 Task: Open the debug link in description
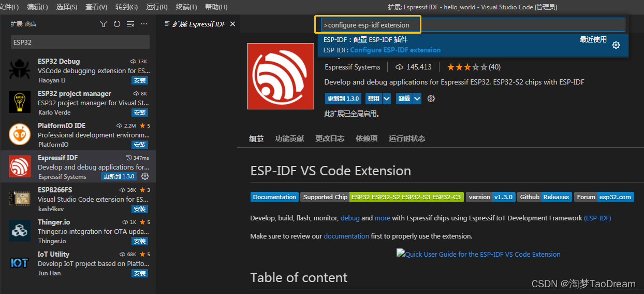tap(350, 218)
